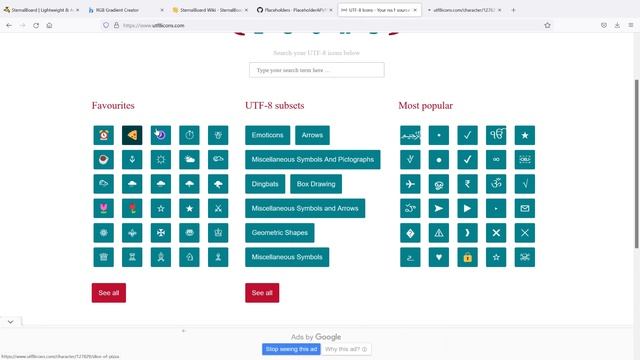
Task: Go to the browser home page
Action: click(49, 25)
